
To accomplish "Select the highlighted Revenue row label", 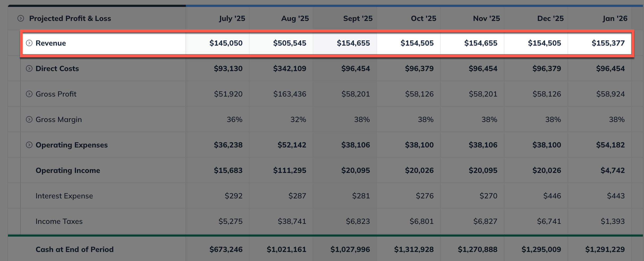I will [51, 43].
